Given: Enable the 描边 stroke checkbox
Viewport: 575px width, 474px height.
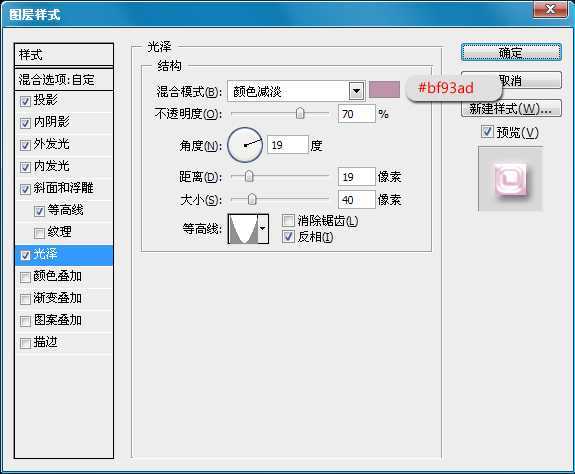Looking at the screenshot, I should tap(25, 343).
